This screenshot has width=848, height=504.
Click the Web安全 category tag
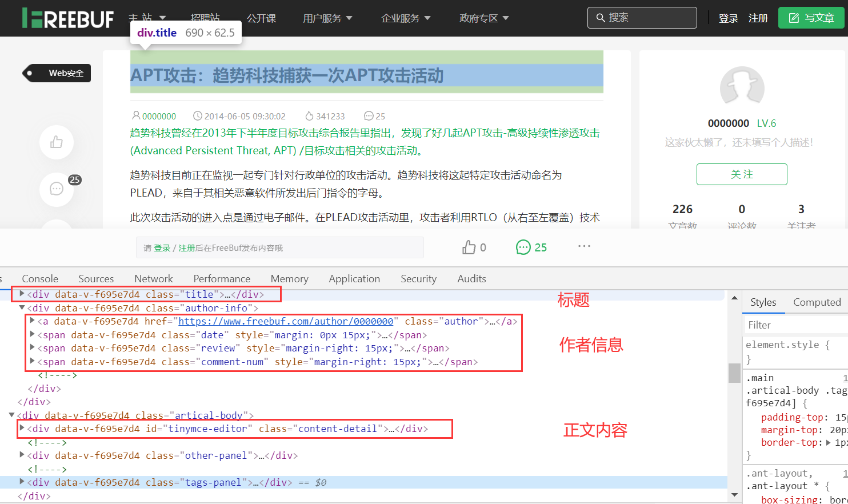click(57, 73)
